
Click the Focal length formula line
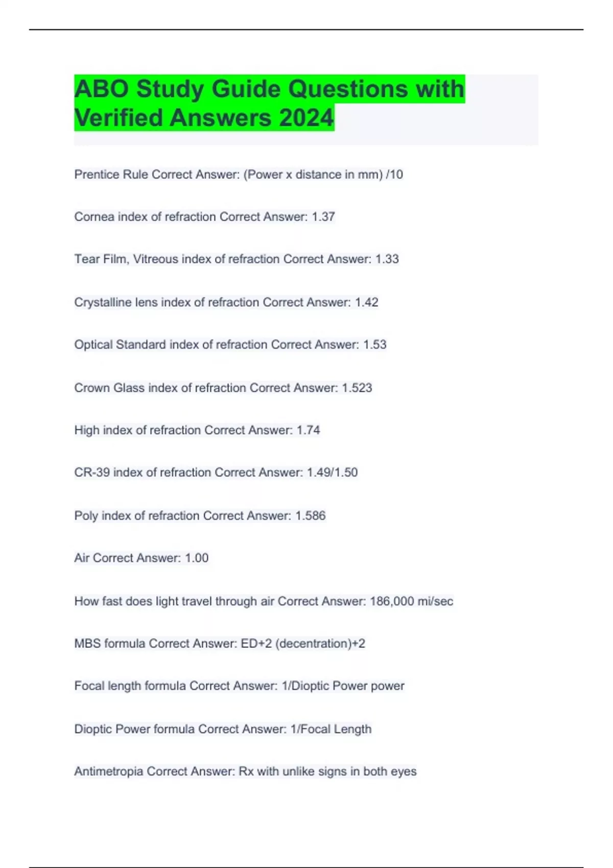(x=239, y=686)
